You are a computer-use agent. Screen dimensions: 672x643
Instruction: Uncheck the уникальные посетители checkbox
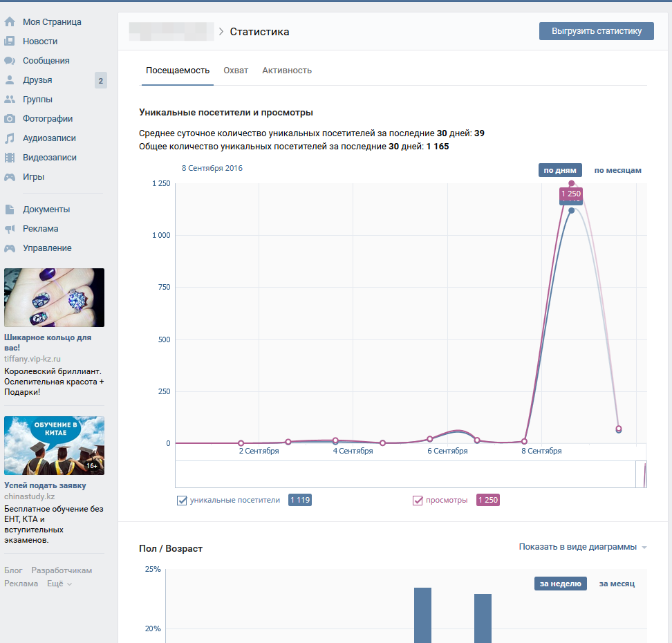tap(182, 501)
